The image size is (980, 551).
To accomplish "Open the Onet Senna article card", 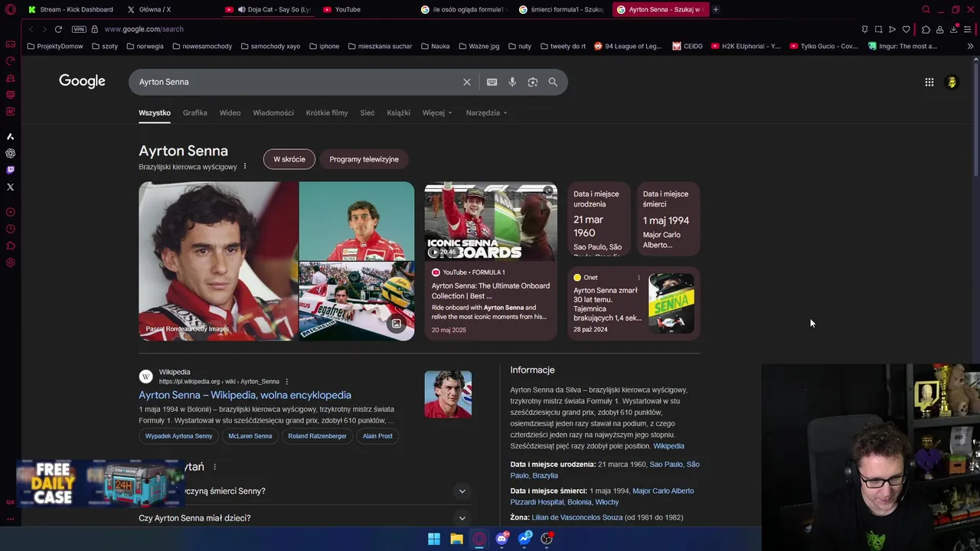I will [x=634, y=303].
